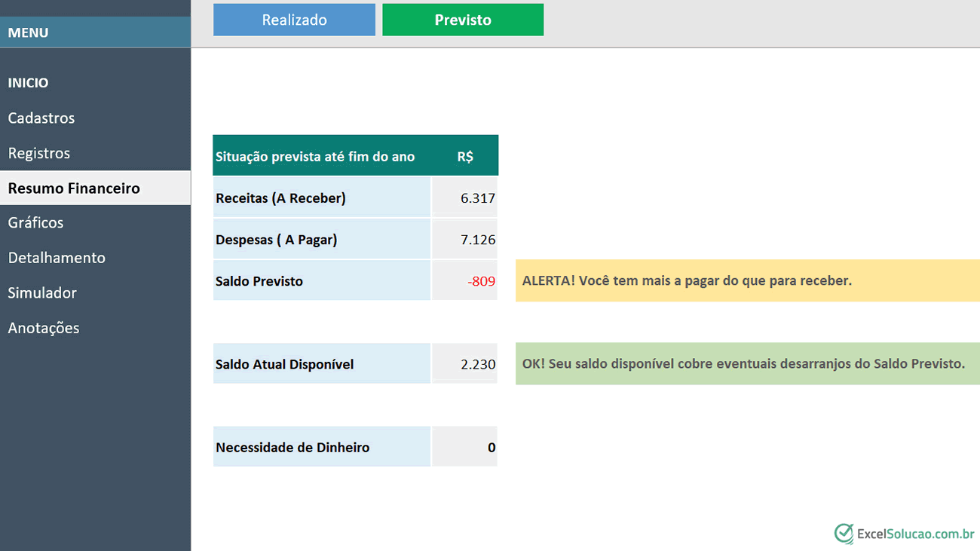This screenshot has width=980, height=551.
Task: Open Anotações from the sidebar
Action: click(44, 328)
